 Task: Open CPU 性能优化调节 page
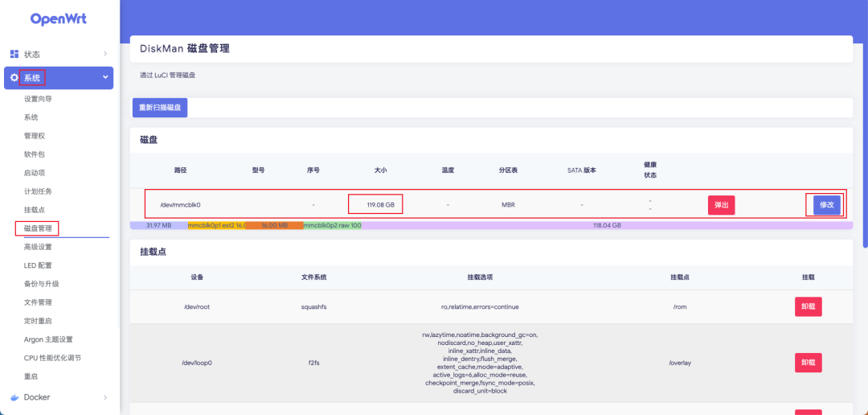[x=52, y=358]
